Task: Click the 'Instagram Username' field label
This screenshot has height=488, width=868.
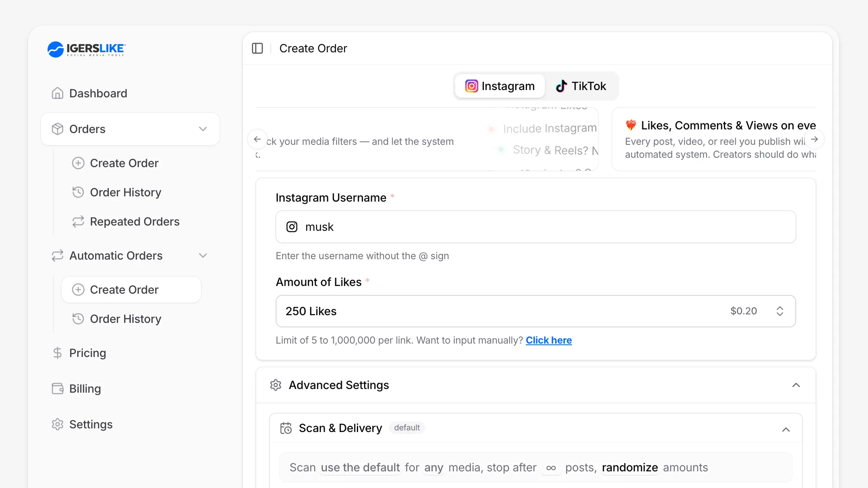Action: [x=331, y=198]
